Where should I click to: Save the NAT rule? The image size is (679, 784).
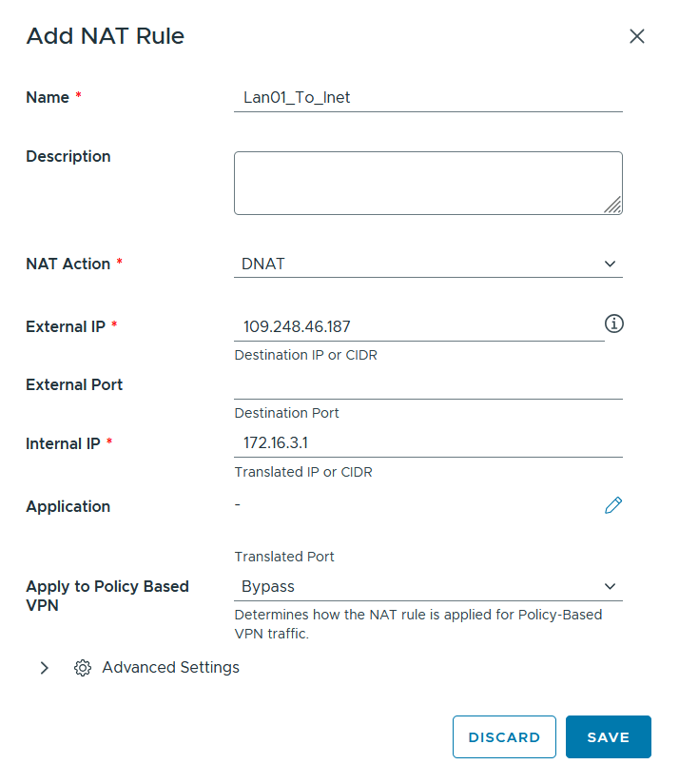click(608, 736)
